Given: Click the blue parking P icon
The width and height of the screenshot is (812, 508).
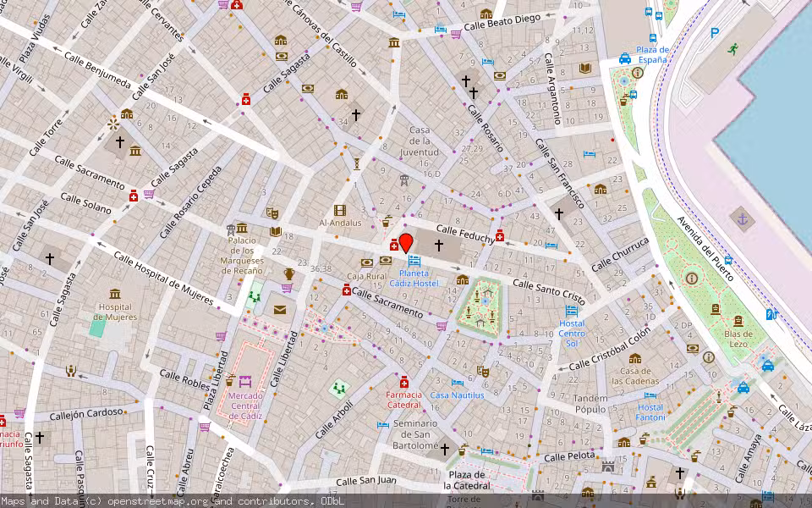Looking at the screenshot, I should point(715,33).
